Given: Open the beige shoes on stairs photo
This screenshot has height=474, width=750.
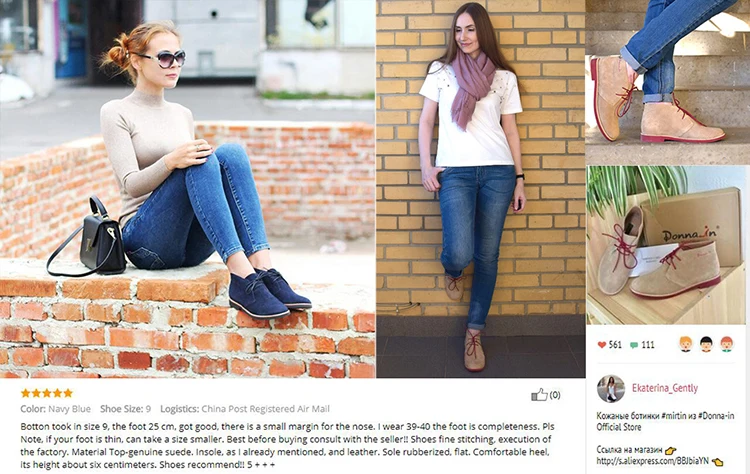Looking at the screenshot, I should 668,82.
